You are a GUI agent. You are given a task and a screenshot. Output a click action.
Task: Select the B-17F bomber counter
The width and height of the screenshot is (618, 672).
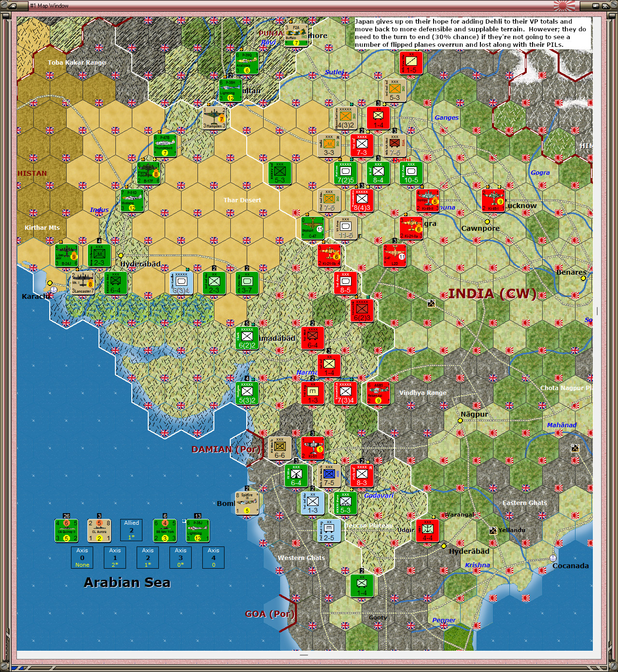pyautogui.click(x=149, y=173)
